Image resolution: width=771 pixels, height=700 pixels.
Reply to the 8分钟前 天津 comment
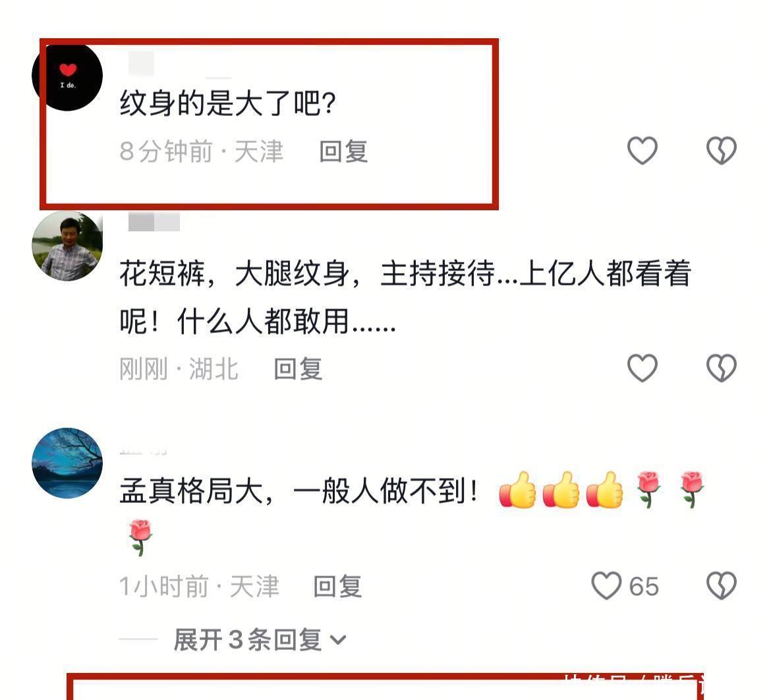[343, 151]
